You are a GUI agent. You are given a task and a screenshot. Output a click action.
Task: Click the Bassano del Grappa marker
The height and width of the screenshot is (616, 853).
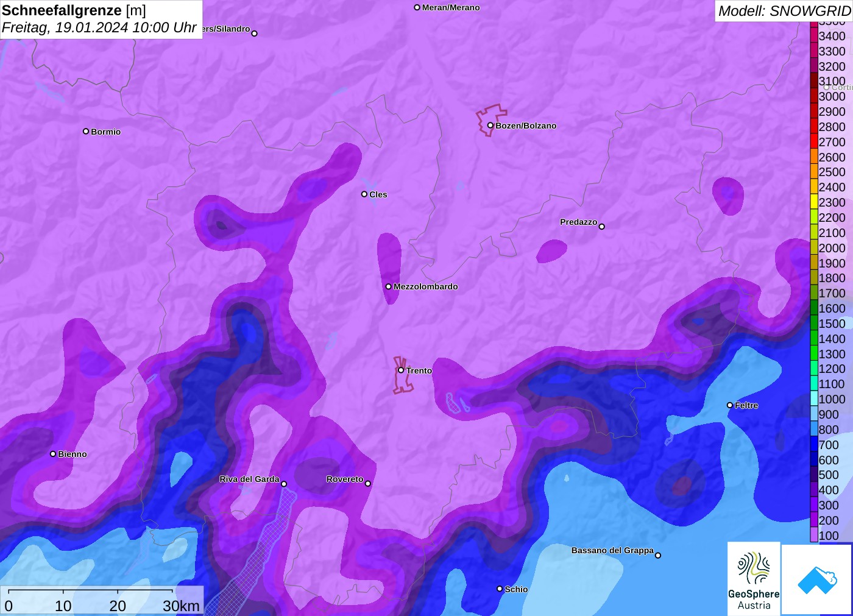point(658,554)
